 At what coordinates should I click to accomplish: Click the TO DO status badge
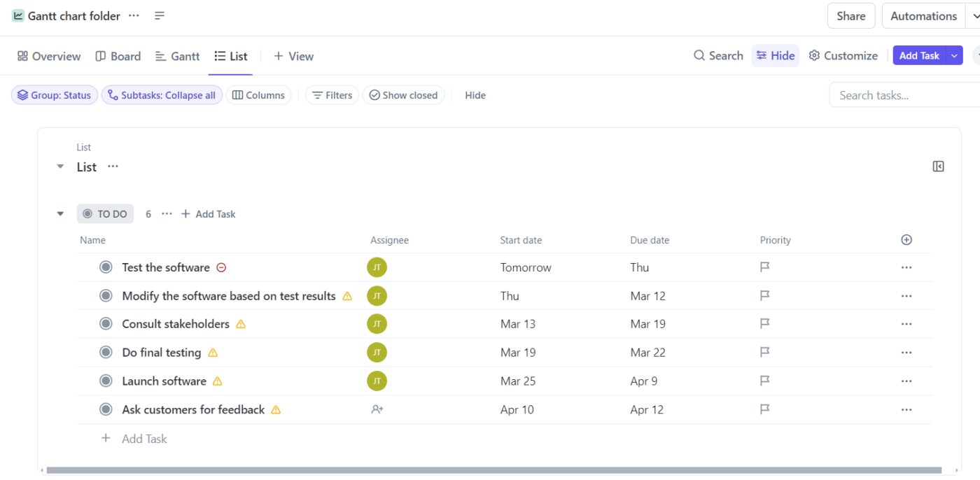click(x=105, y=214)
